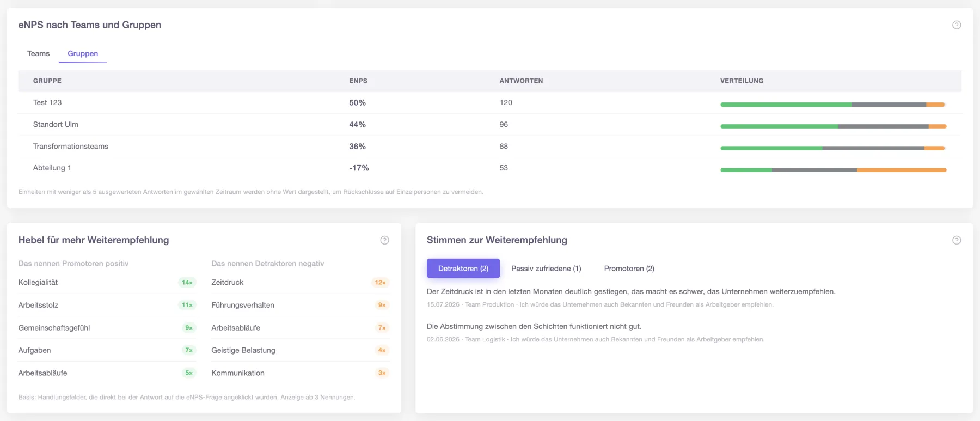Click the VERTEILUNG column header
This screenshot has height=421, width=980.
(742, 81)
